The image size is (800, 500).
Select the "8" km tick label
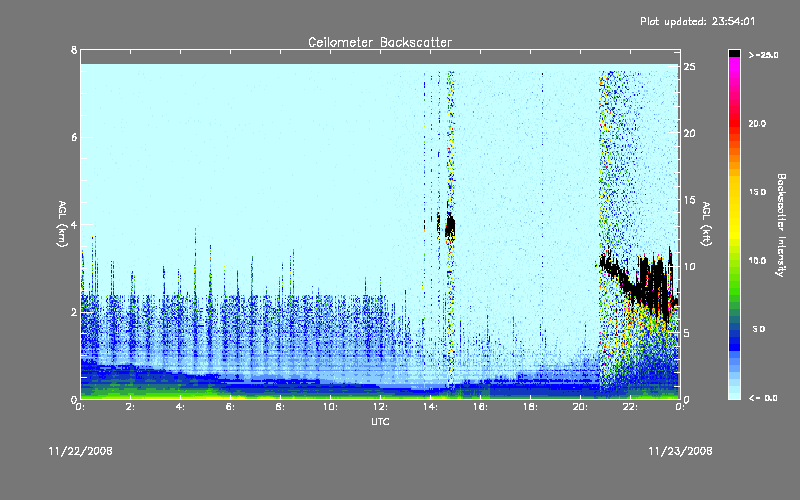74,51
